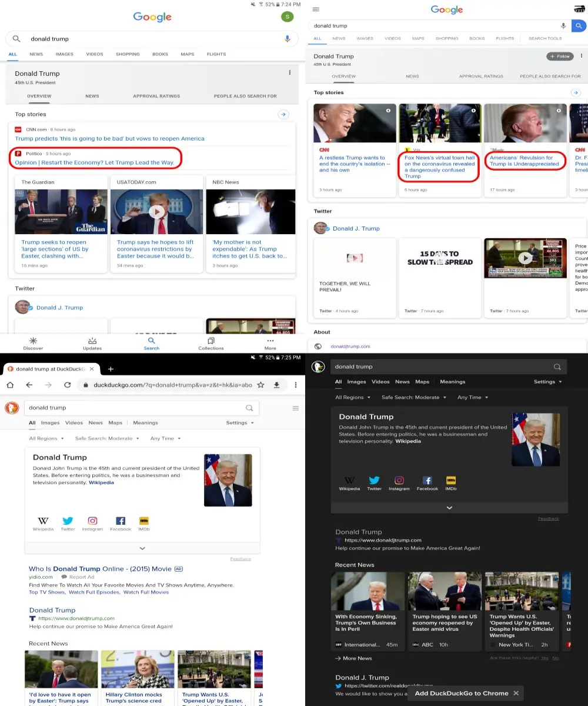Tap the Chrome reload icon
The height and width of the screenshot is (706, 588).
tap(67, 385)
